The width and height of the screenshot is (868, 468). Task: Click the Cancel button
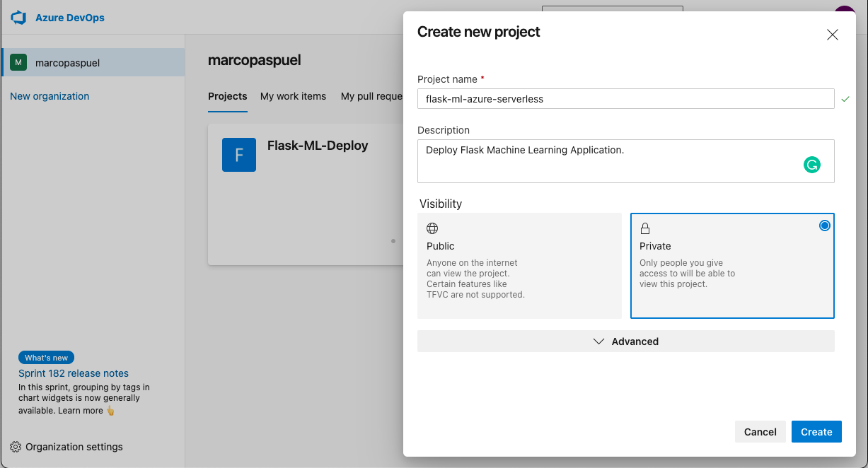[x=760, y=432]
